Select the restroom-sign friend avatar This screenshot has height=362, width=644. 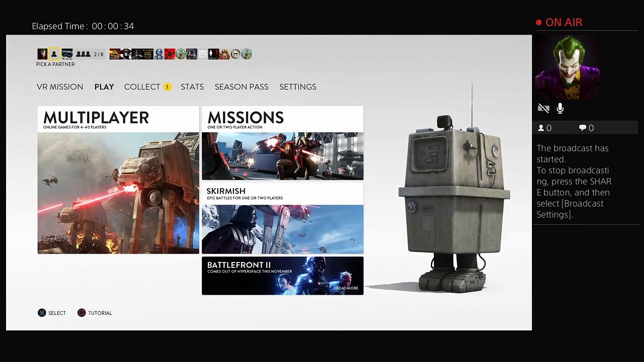[x=213, y=54]
